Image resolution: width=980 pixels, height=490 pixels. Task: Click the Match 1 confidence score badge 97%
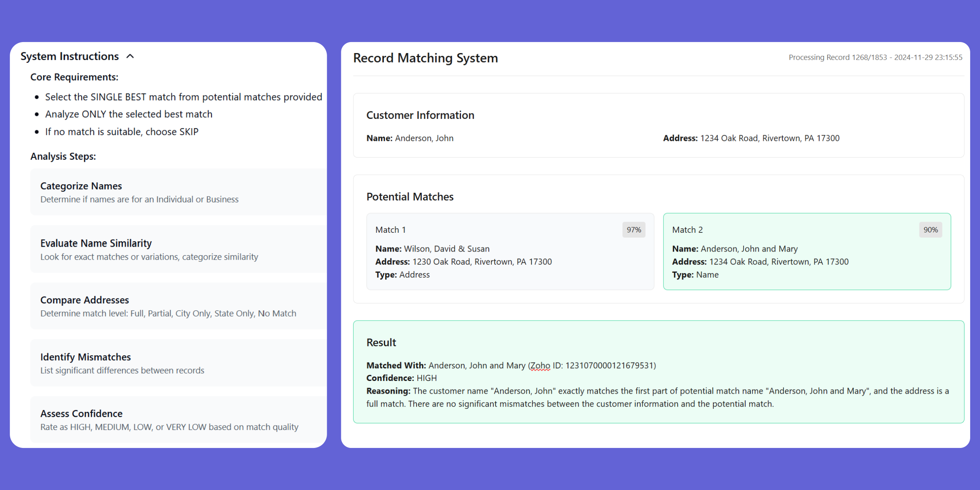[x=634, y=229]
